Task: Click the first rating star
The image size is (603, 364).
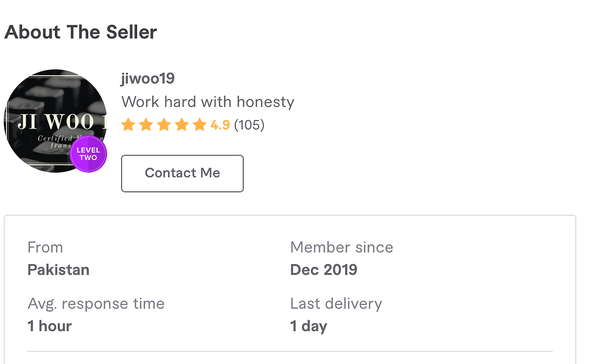Action: coord(128,125)
